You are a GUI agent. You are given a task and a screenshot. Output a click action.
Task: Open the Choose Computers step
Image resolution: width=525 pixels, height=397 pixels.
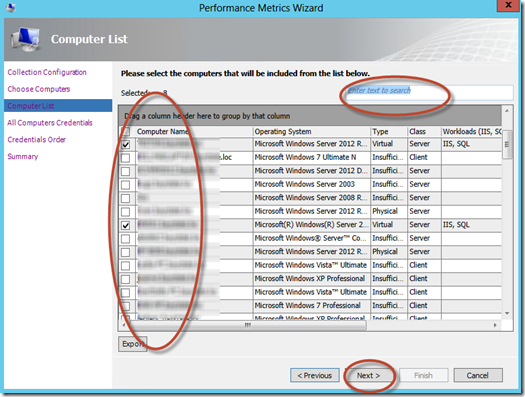coord(39,89)
